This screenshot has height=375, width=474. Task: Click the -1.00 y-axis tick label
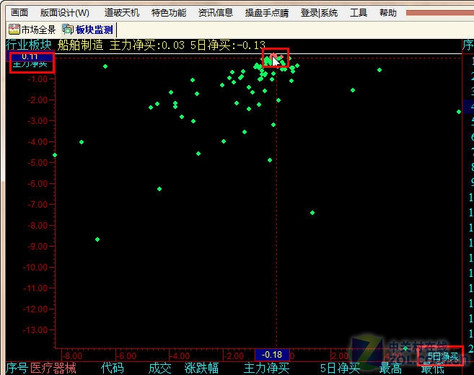(38, 79)
